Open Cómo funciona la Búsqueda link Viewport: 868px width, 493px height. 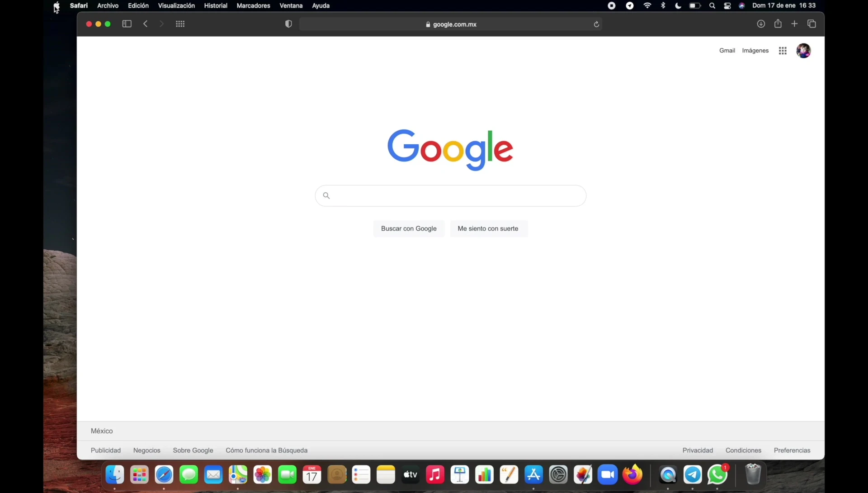point(267,450)
